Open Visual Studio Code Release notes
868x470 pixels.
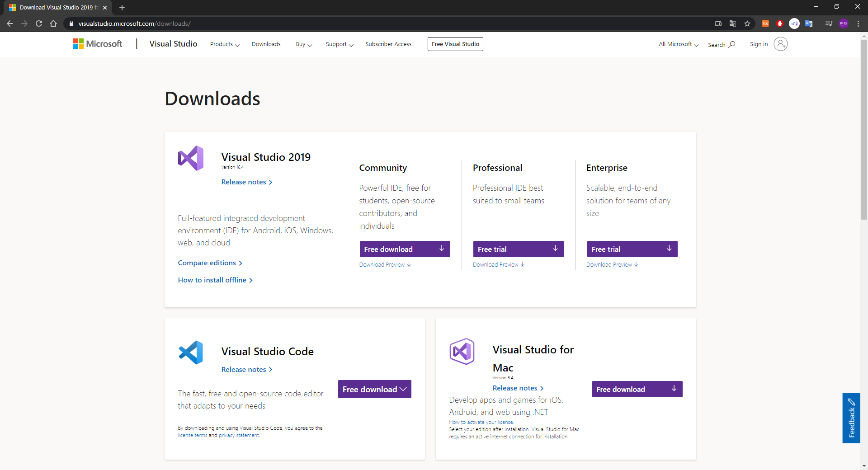(x=247, y=370)
